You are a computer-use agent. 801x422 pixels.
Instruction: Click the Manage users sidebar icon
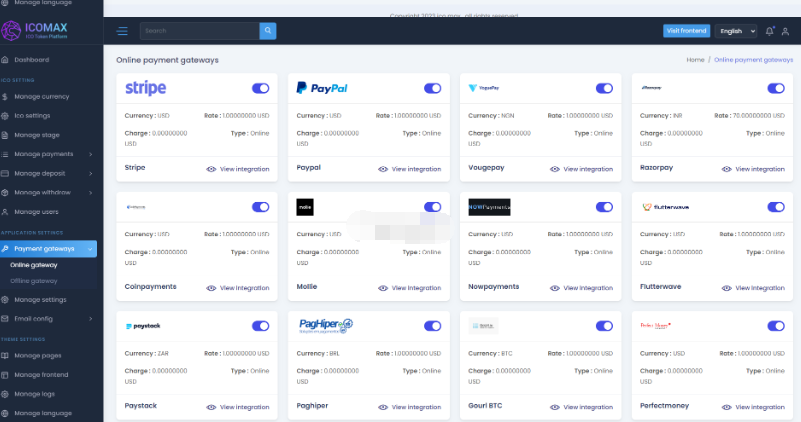pos(6,212)
